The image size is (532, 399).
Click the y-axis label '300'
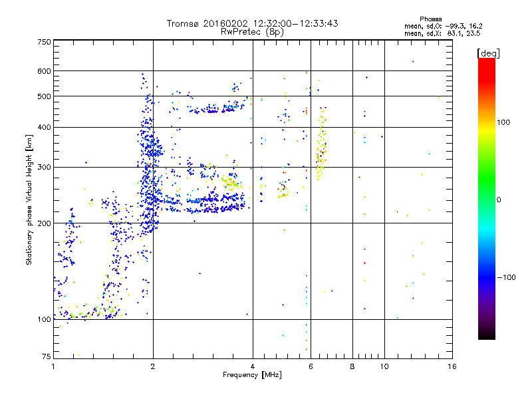44,168
